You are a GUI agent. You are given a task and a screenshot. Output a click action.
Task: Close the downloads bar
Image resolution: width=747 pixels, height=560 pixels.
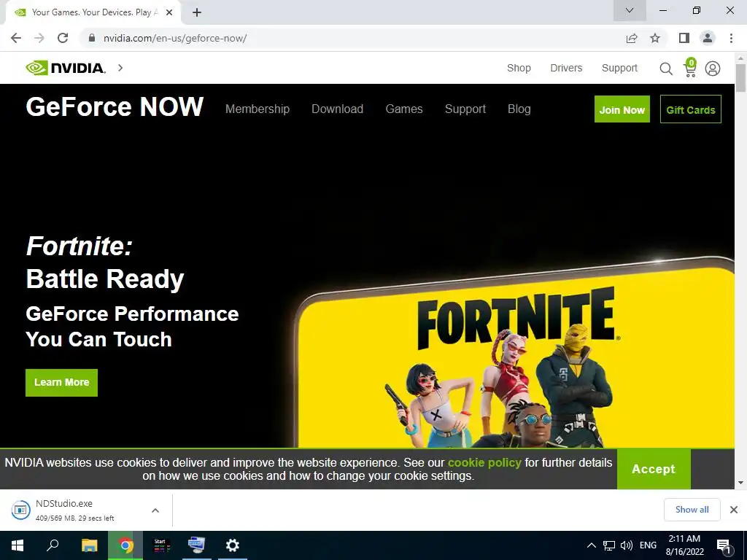coord(734,510)
